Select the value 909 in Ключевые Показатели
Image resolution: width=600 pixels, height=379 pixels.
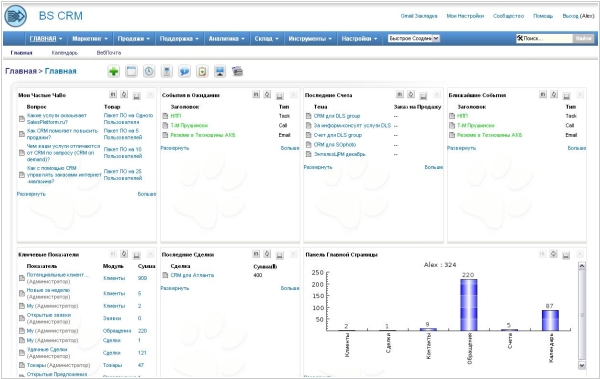(142, 278)
